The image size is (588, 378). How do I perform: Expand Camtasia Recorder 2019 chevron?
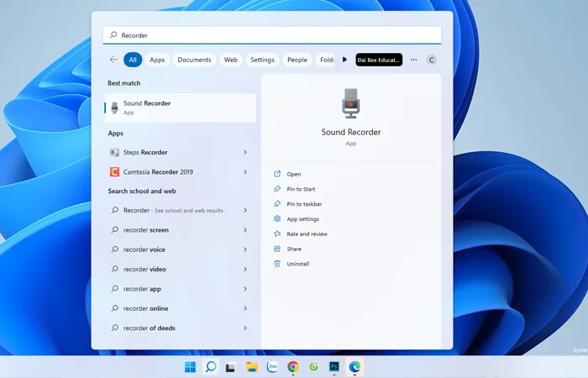pyautogui.click(x=245, y=171)
